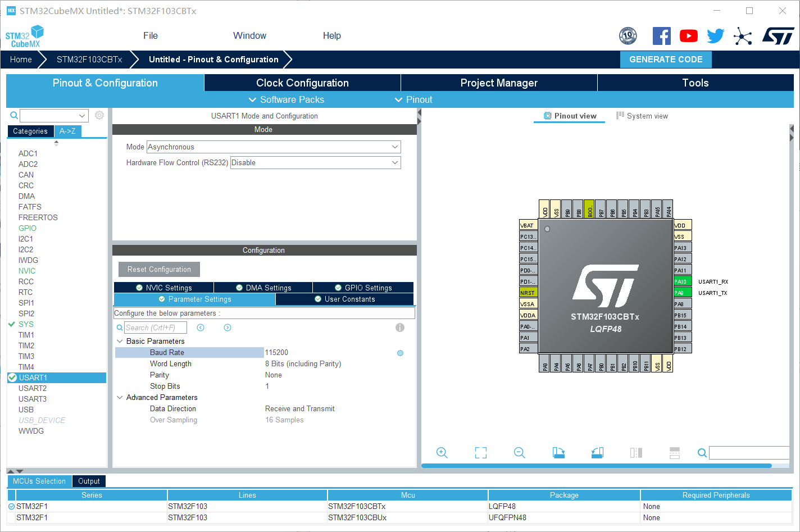Open the DMA Settings tab
Image resolution: width=800 pixels, height=532 pixels.
[x=263, y=288]
